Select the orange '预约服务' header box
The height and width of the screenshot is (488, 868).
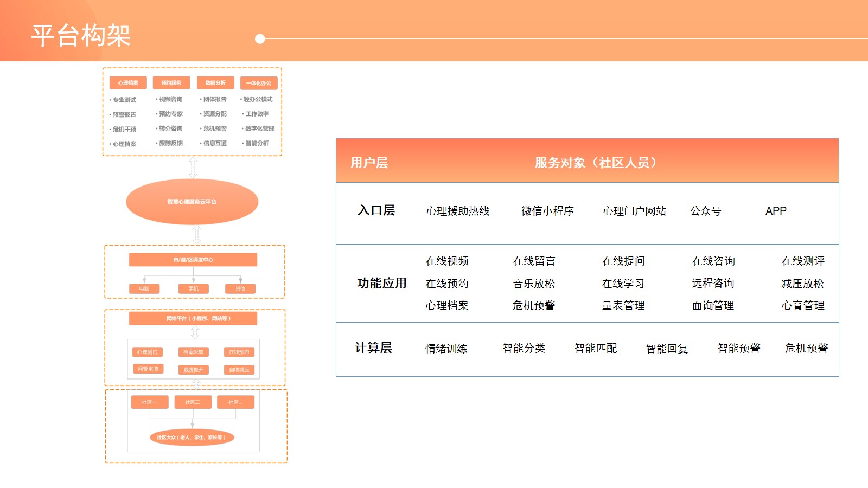coord(171,83)
